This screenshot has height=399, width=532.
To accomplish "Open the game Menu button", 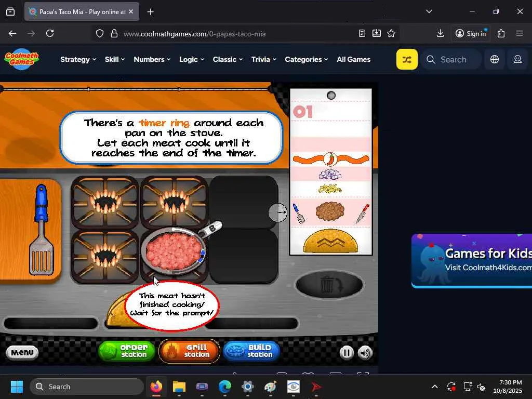I will pos(22,353).
